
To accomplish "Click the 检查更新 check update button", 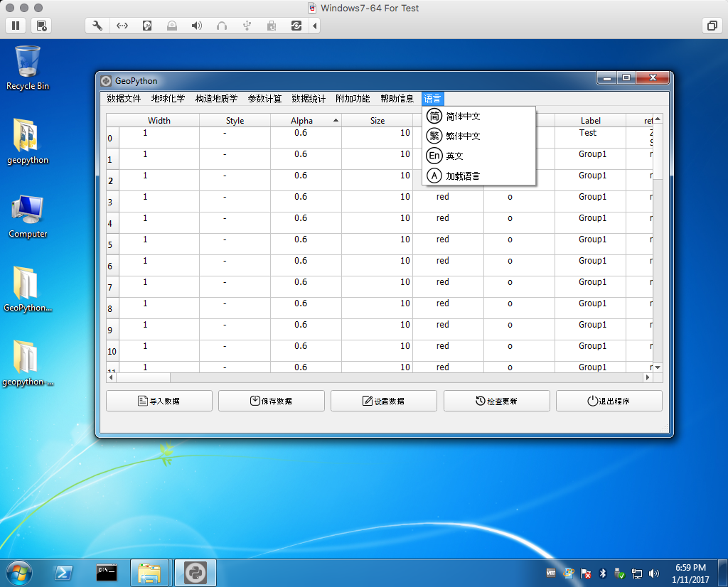I will tap(497, 401).
